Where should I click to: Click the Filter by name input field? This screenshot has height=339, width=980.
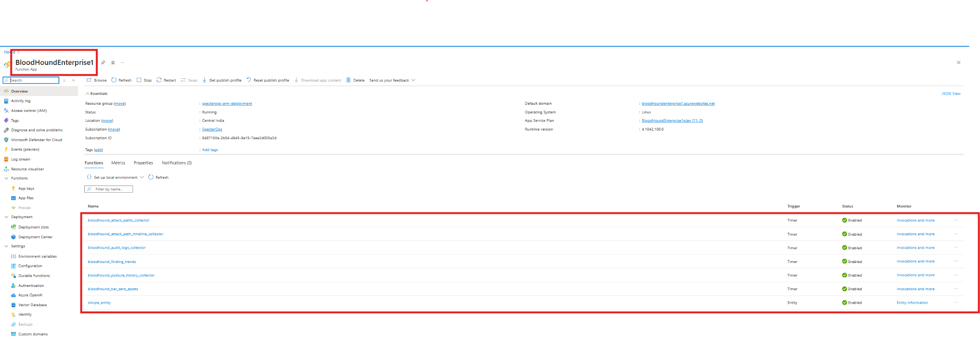pyautogui.click(x=109, y=189)
